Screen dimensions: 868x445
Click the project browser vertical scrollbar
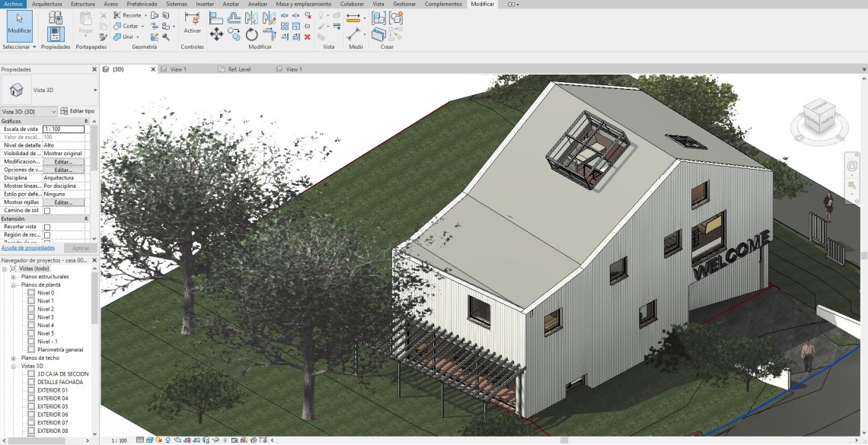tap(94, 304)
